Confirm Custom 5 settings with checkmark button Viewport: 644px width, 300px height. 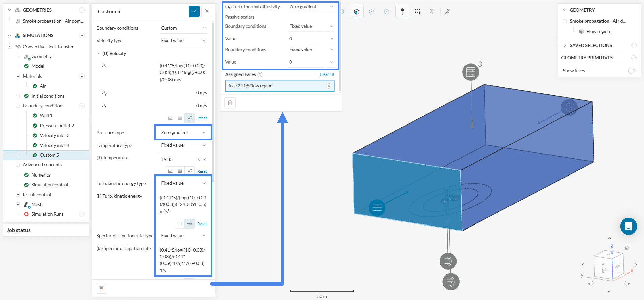194,11
